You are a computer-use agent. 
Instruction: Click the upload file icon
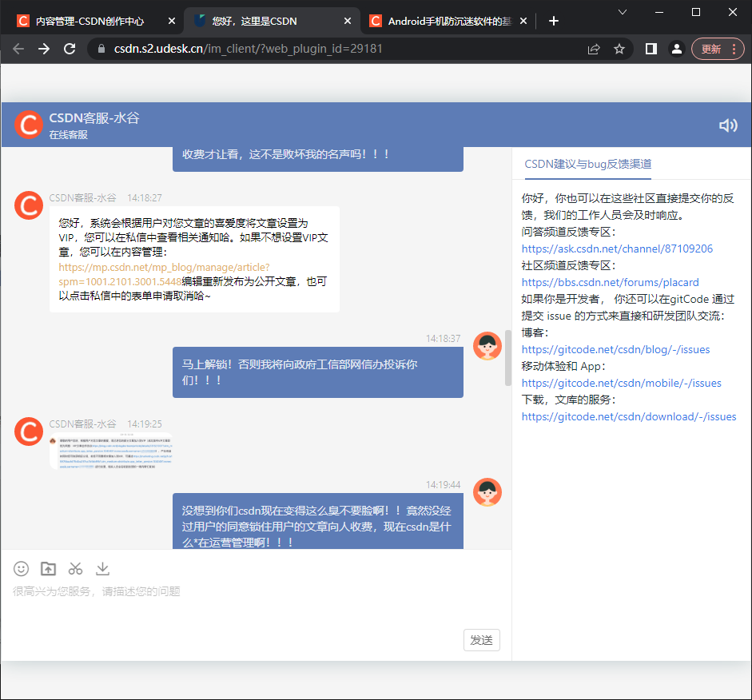(x=48, y=569)
